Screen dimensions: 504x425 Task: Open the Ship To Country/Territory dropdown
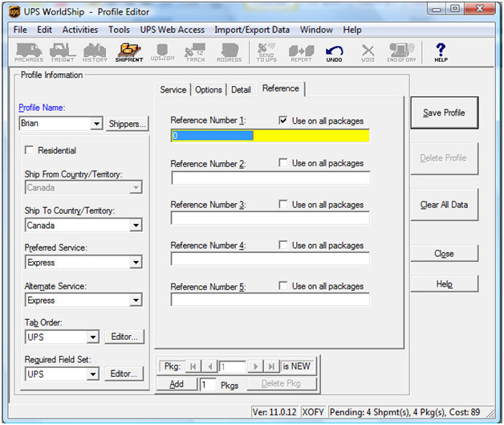136,225
